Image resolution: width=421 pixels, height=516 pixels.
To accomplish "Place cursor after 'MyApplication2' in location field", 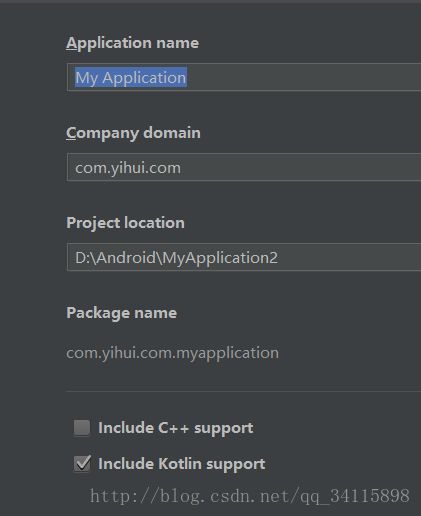I will 278,258.
